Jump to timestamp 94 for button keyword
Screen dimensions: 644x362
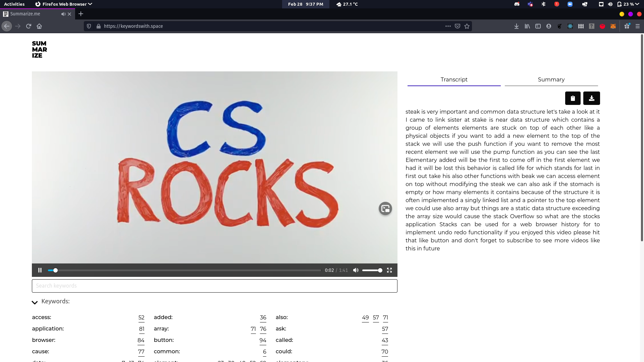263,340
